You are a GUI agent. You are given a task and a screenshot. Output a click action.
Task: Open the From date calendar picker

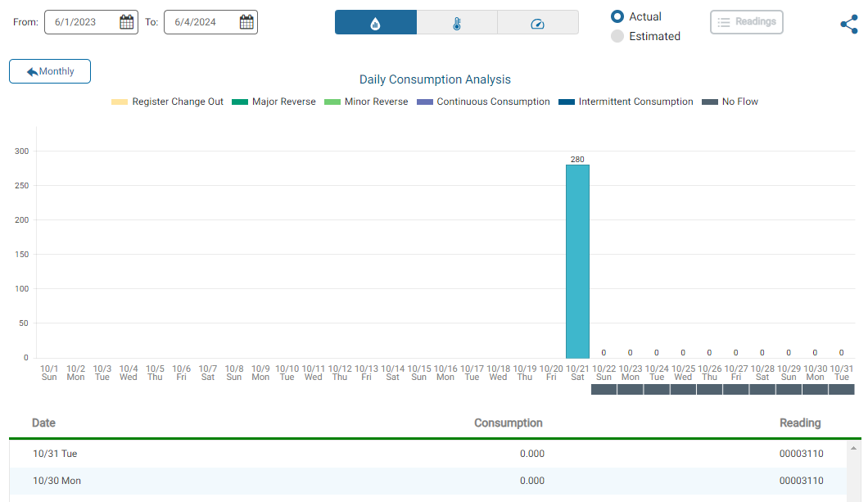[x=126, y=22]
